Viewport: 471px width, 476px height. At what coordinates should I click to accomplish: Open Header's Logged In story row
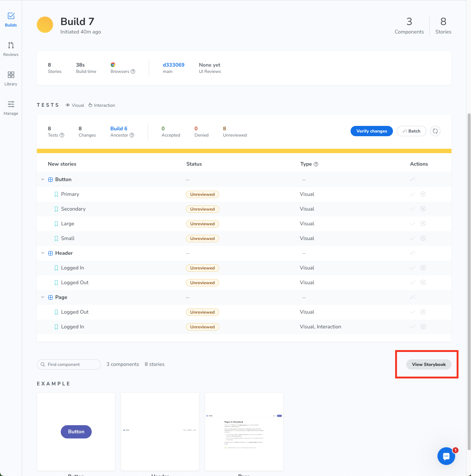coord(244,268)
